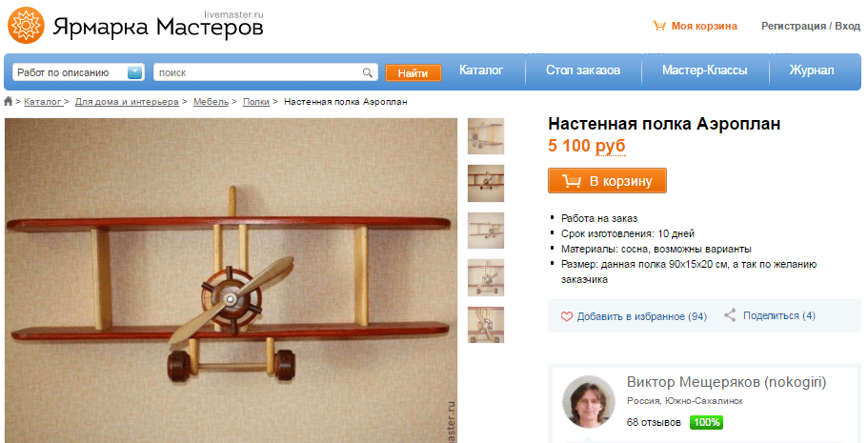Click the orange Ярмарка Мастеров sun logo

[26, 26]
